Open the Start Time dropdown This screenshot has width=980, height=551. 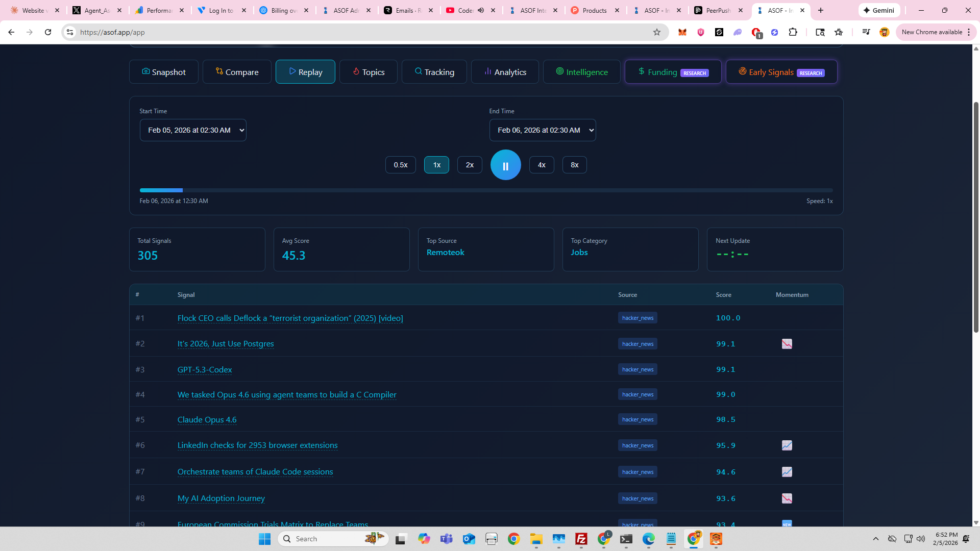tap(193, 130)
